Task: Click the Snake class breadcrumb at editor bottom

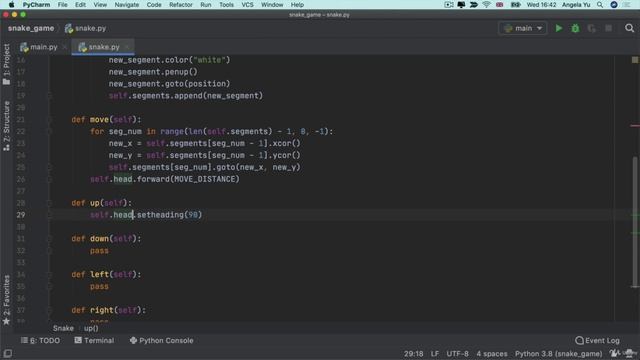Action: tap(63, 328)
